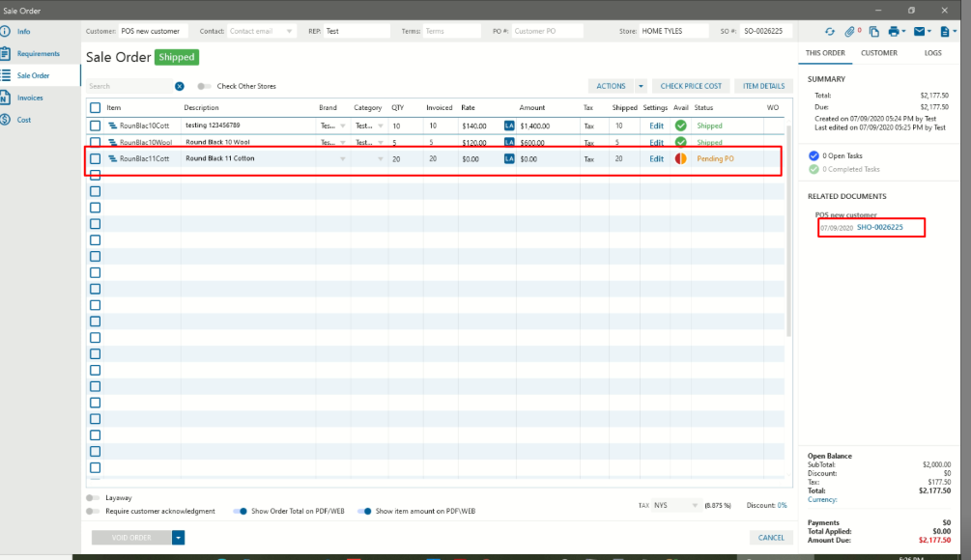Check the RounBlac10Wool row checkbox

point(96,142)
